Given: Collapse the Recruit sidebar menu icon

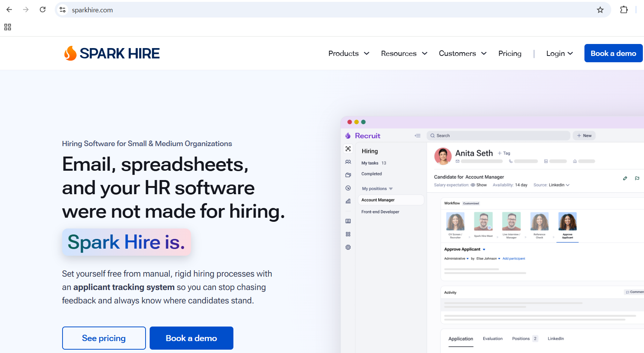Looking at the screenshot, I should click(x=418, y=136).
